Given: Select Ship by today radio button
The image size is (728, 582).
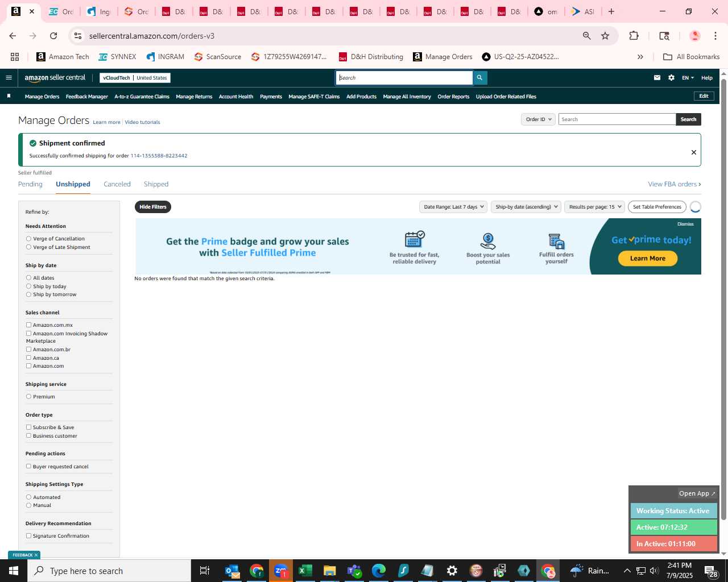Looking at the screenshot, I should click(28, 286).
